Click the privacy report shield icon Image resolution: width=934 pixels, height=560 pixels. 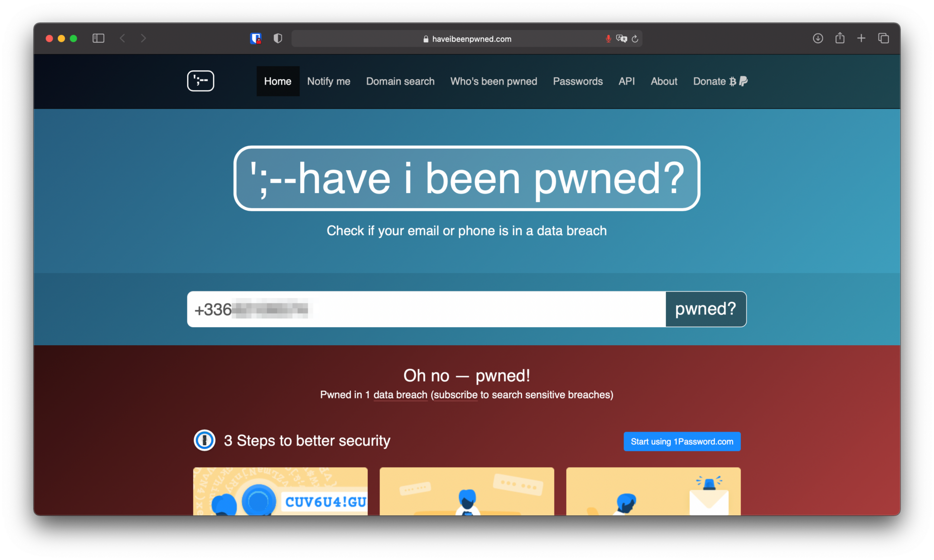point(278,38)
